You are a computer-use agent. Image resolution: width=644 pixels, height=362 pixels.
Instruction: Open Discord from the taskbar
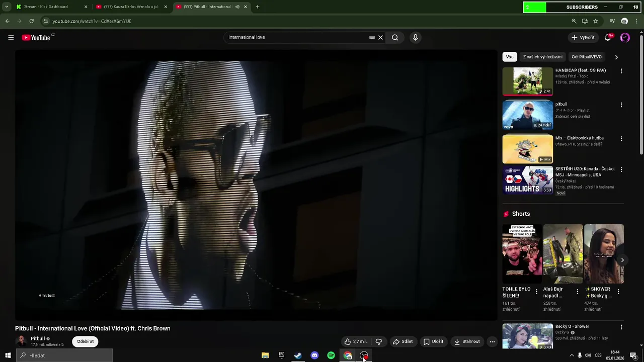point(314,355)
